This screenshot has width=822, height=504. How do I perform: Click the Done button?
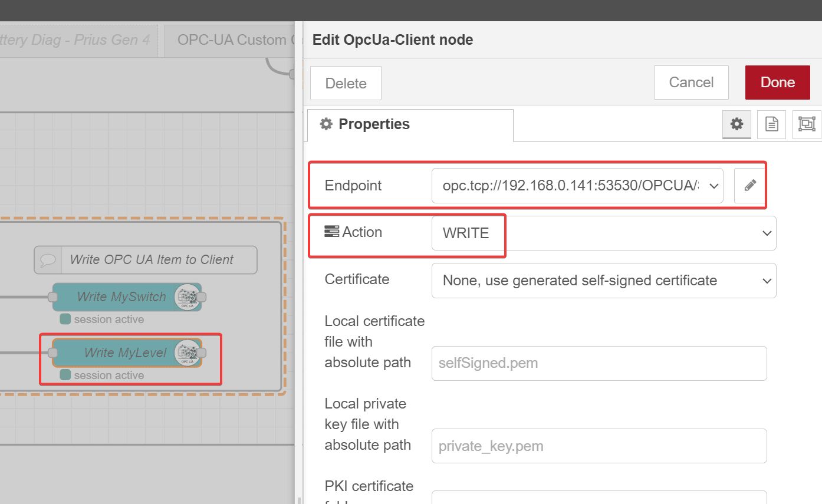tap(777, 82)
